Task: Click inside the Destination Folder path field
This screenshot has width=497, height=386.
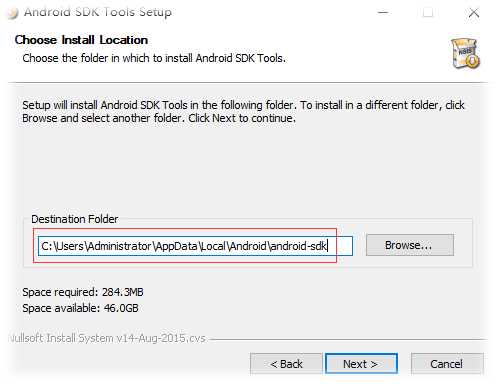Action: (195, 246)
